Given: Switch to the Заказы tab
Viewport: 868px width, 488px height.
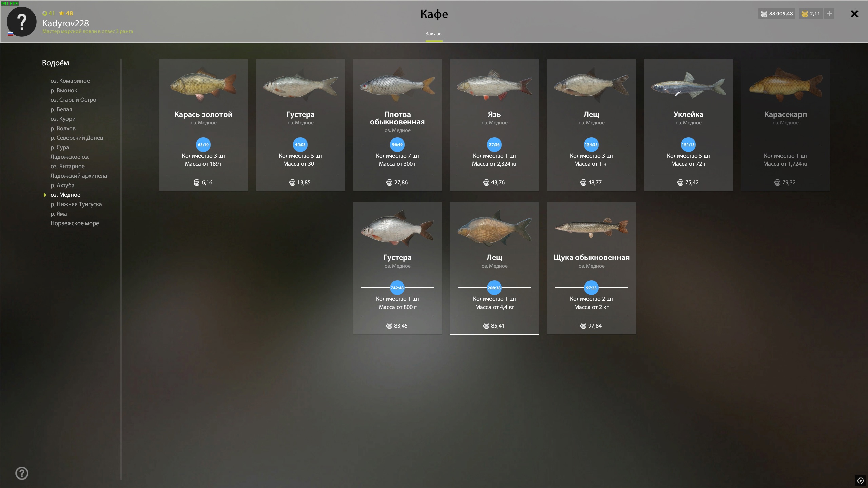Looking at the screenshot, I should tap(434, 34).
